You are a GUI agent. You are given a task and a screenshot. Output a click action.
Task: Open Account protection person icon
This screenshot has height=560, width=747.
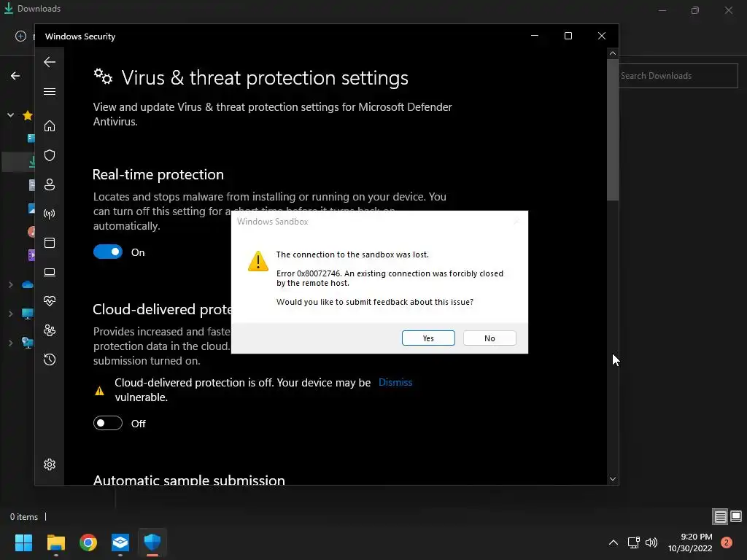pyautogui.click(x=50, y=184)
